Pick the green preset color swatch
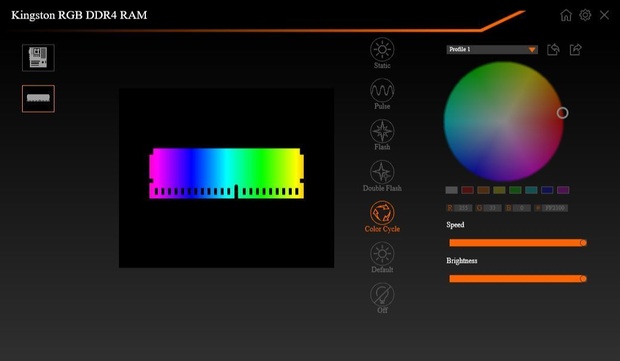This screenshot has width=620, height=361. click(x=515, y=190)
